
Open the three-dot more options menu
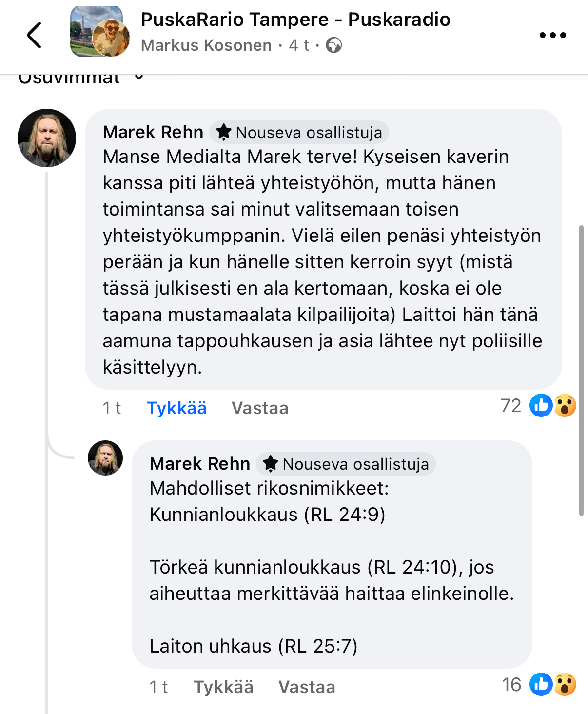[x=552, y=35]
